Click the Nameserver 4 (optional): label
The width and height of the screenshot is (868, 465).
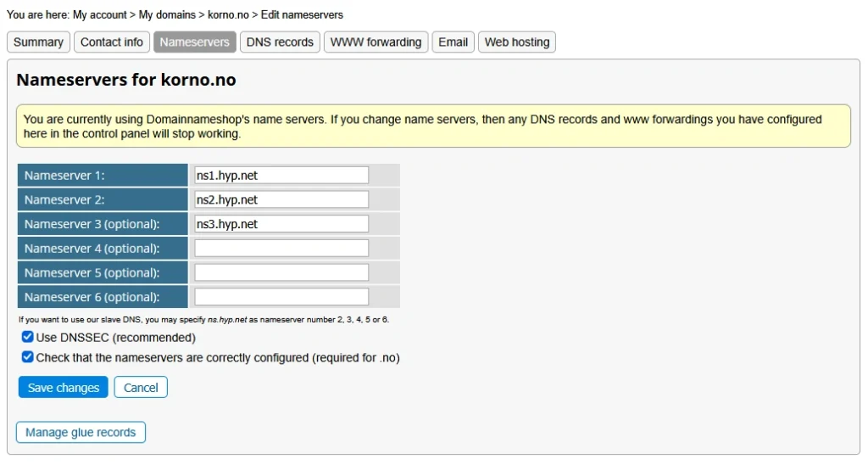[x=92, y=249]
